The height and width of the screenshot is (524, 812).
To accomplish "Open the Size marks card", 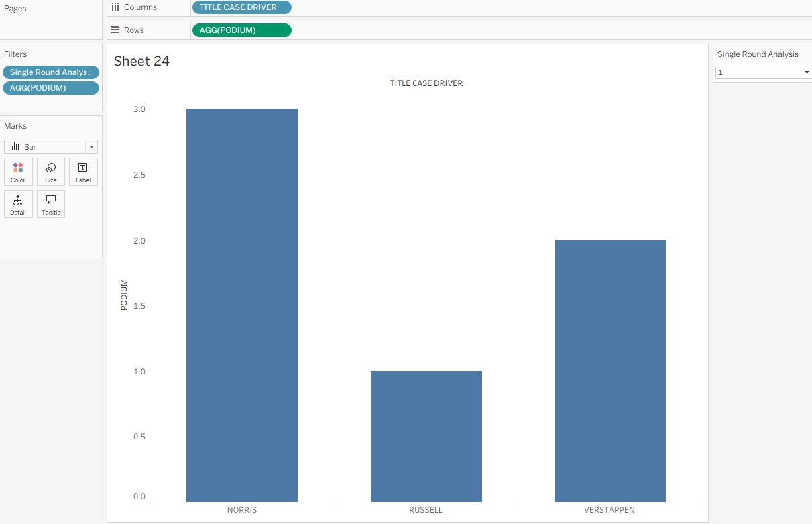I will pyautogui.click(x=51, y=172).
